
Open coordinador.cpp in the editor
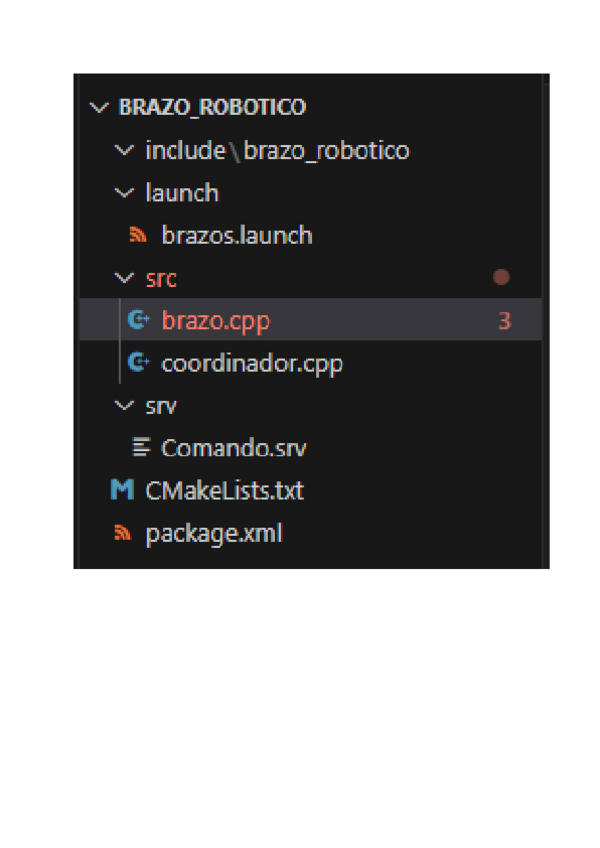(252, 363)
